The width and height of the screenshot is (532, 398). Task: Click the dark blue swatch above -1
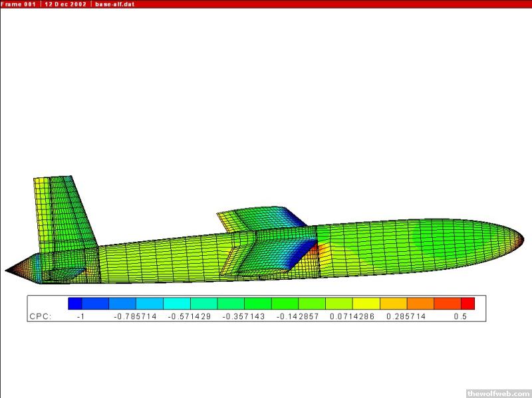(75, 303)
